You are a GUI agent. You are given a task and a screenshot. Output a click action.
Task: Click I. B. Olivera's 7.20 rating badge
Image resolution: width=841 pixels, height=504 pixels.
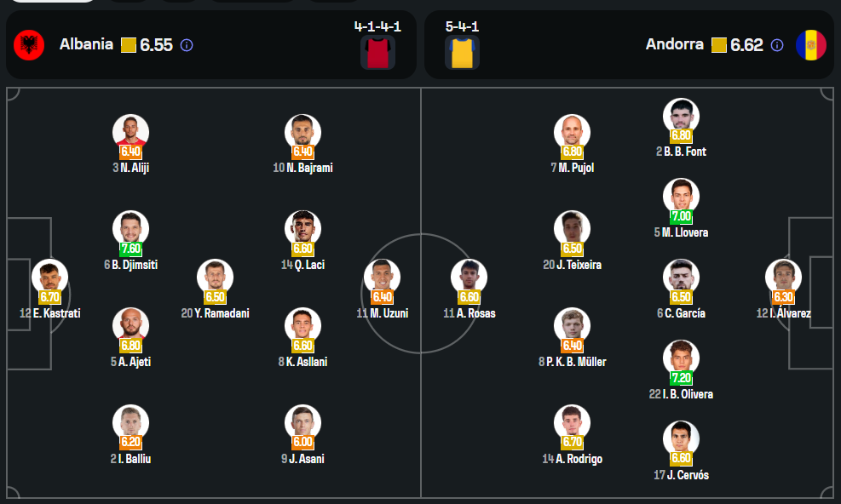tap(681, 378)
